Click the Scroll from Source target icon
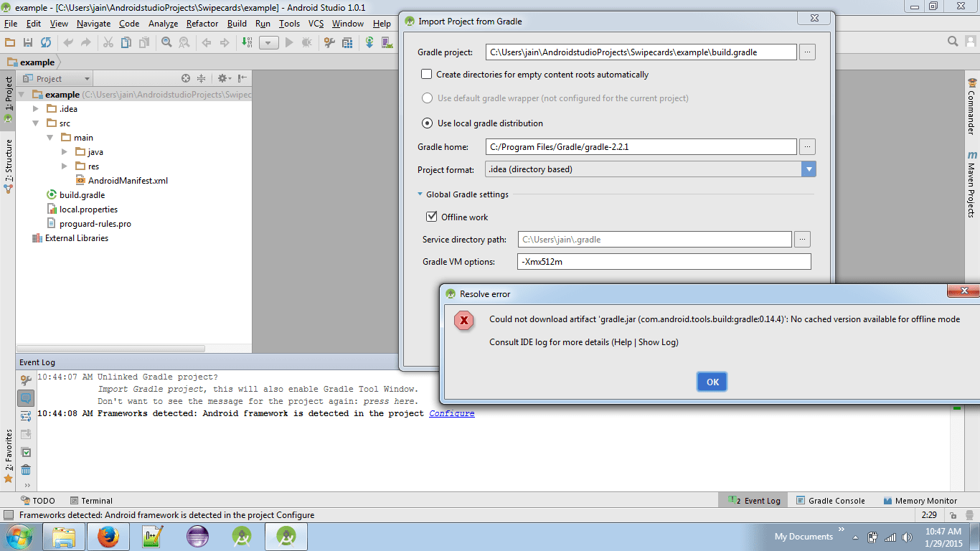Screen dimensions: 980x551 [186, 79]
